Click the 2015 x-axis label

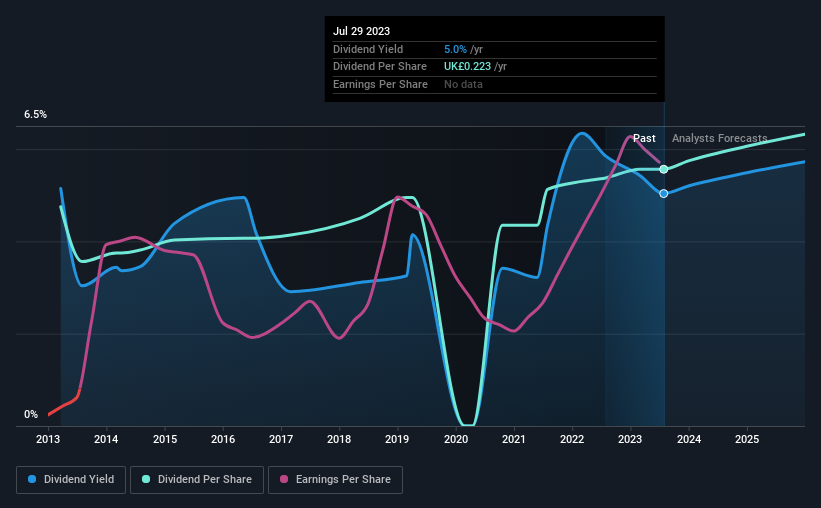(x=165, y=439)
